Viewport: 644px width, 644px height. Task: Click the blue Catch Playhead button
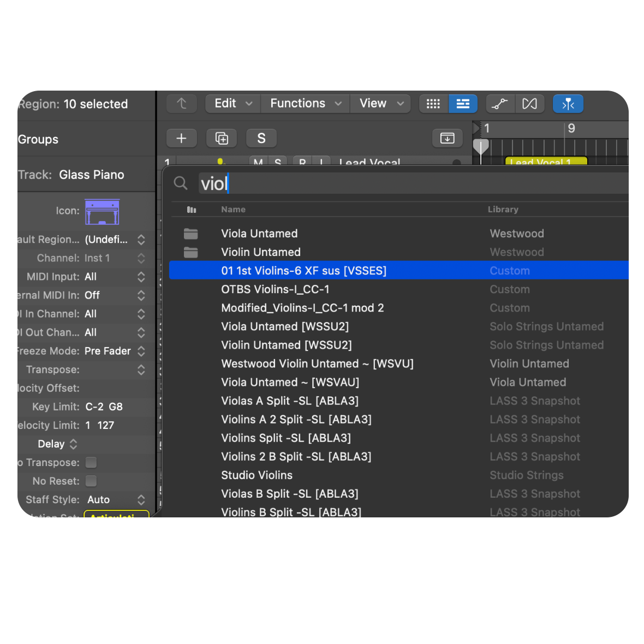(x=568, y=104)
